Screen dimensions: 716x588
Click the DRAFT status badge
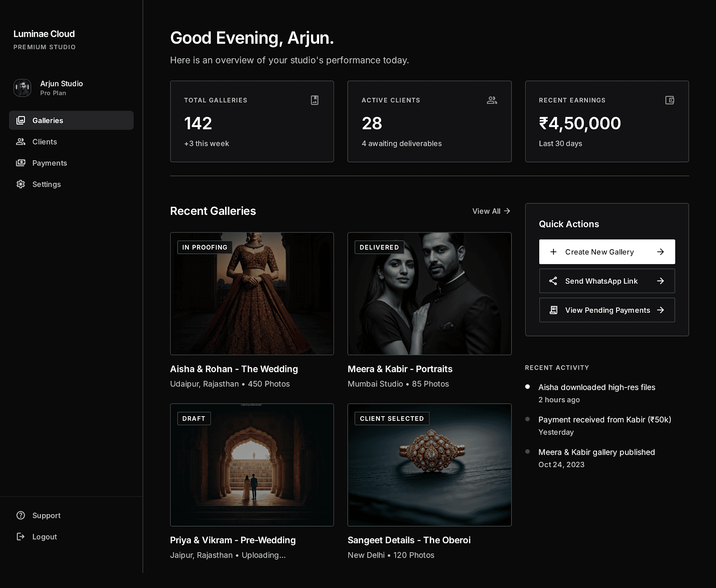click(194, 418)
